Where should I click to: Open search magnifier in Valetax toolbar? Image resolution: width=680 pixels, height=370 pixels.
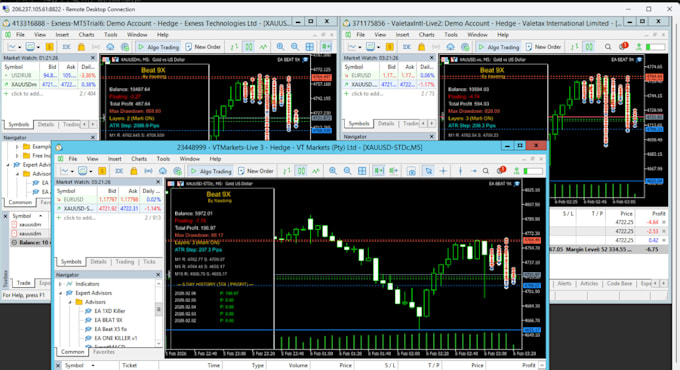tap(608, 46)
